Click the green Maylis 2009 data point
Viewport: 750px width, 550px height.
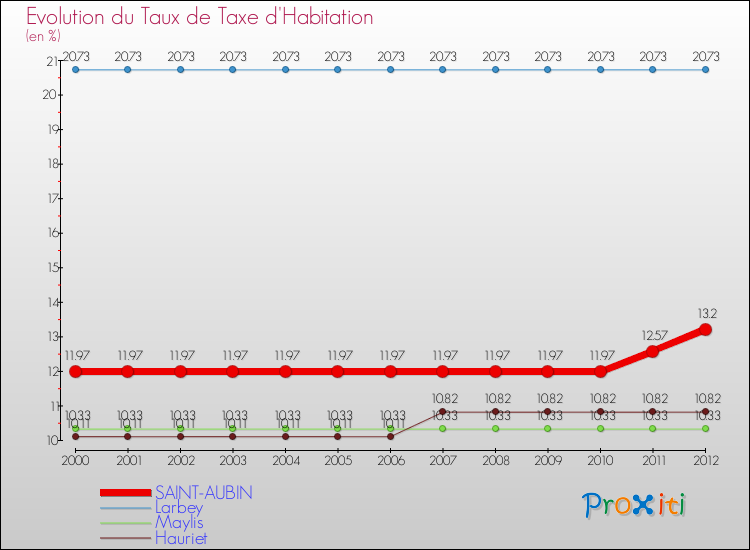tap(548, 429)
